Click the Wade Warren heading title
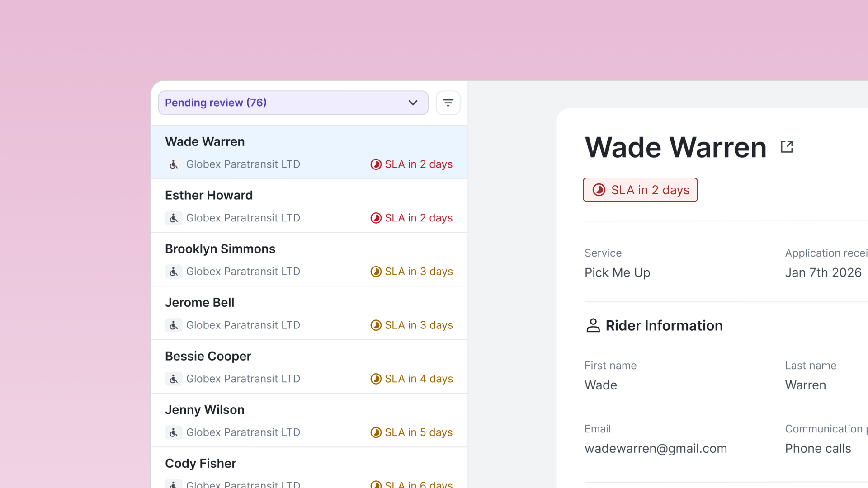 point(675,147)
